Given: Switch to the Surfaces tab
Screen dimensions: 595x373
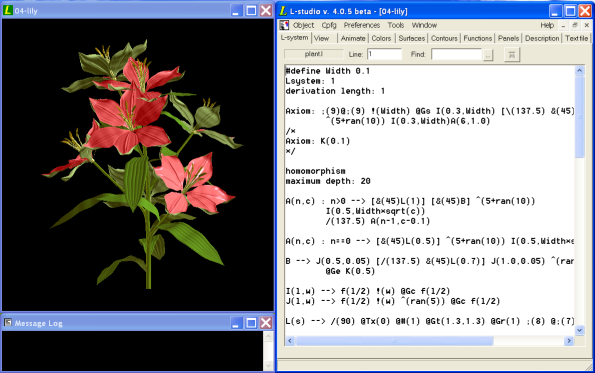Looking at the screenshot, I should point(411,38).
